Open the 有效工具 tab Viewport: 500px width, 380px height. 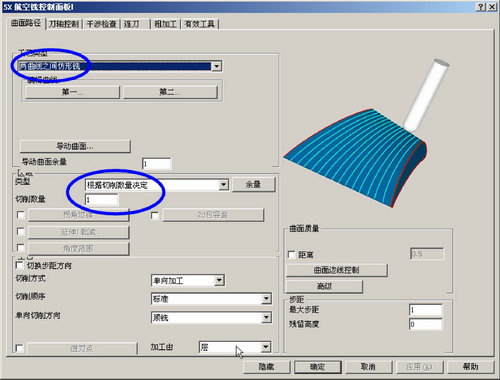200,24
